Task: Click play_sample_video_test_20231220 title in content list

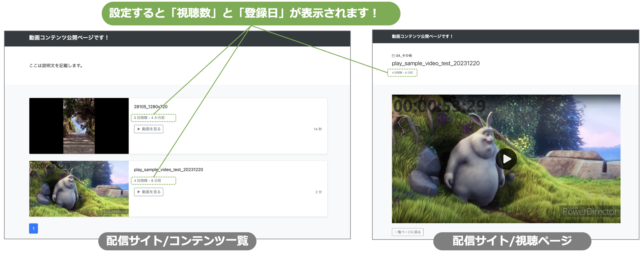Action: click(168, 170)
